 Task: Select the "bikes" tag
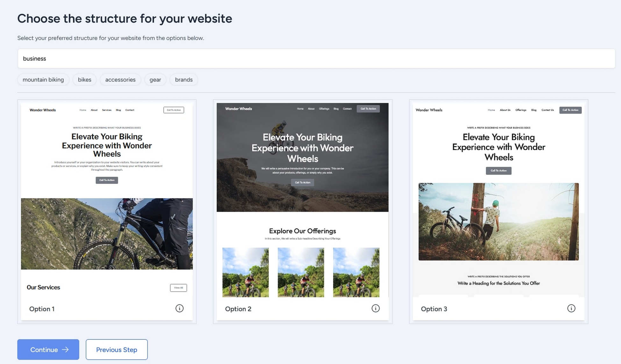click(x=84, y=80)
